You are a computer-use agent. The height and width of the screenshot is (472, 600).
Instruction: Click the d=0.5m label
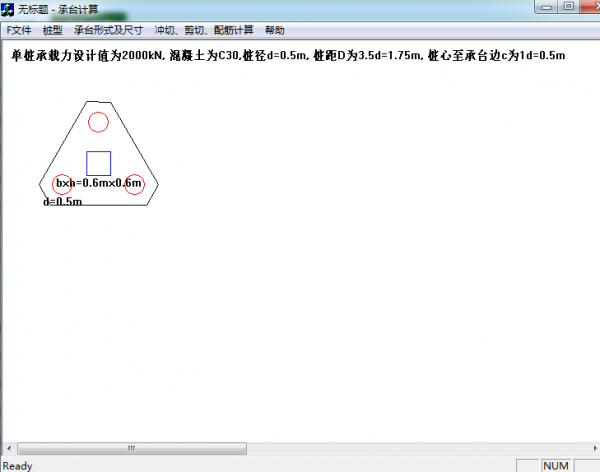pos(62,201)
